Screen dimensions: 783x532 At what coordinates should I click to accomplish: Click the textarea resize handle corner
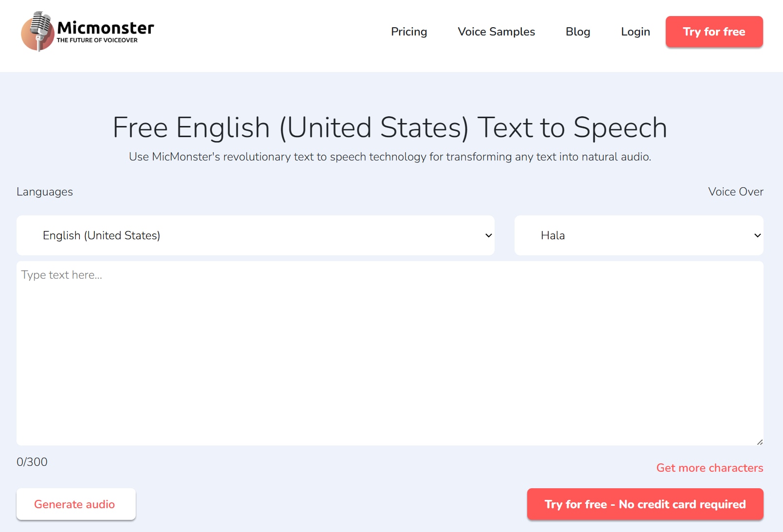(x=760, y=442)
